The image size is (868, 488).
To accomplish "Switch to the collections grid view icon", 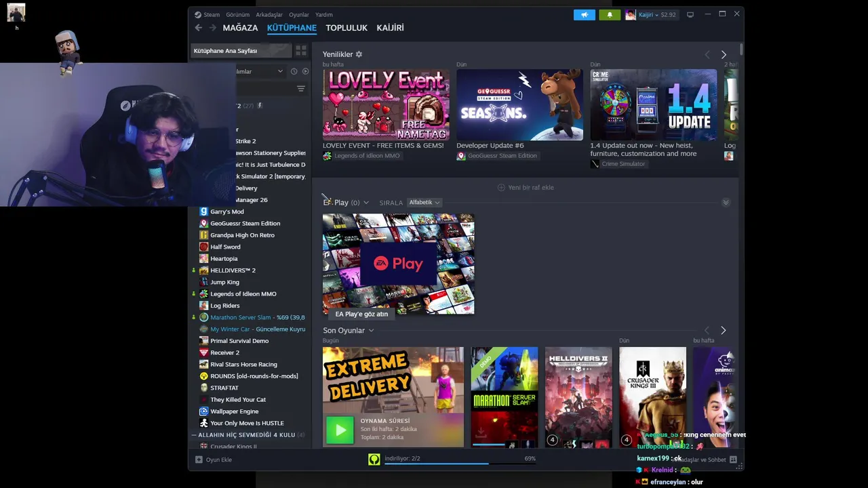I will 301,51.
